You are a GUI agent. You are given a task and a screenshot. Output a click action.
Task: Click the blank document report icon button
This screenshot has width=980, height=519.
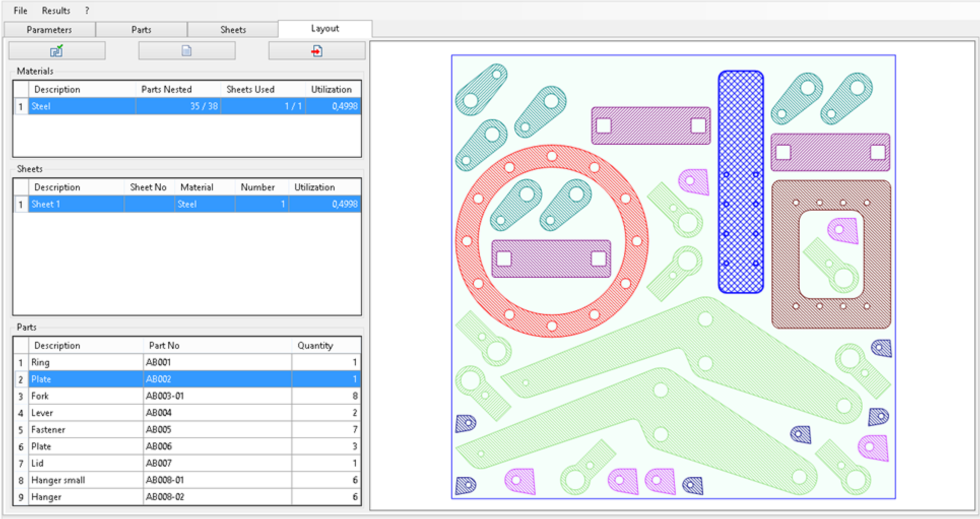(x=187, y=51)
